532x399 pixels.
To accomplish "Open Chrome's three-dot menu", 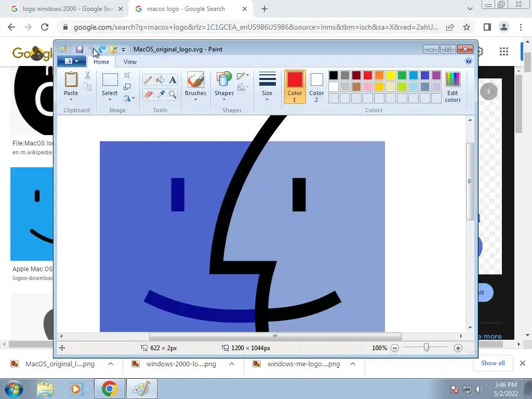I will pyautogui.click(x=521, y=27).
